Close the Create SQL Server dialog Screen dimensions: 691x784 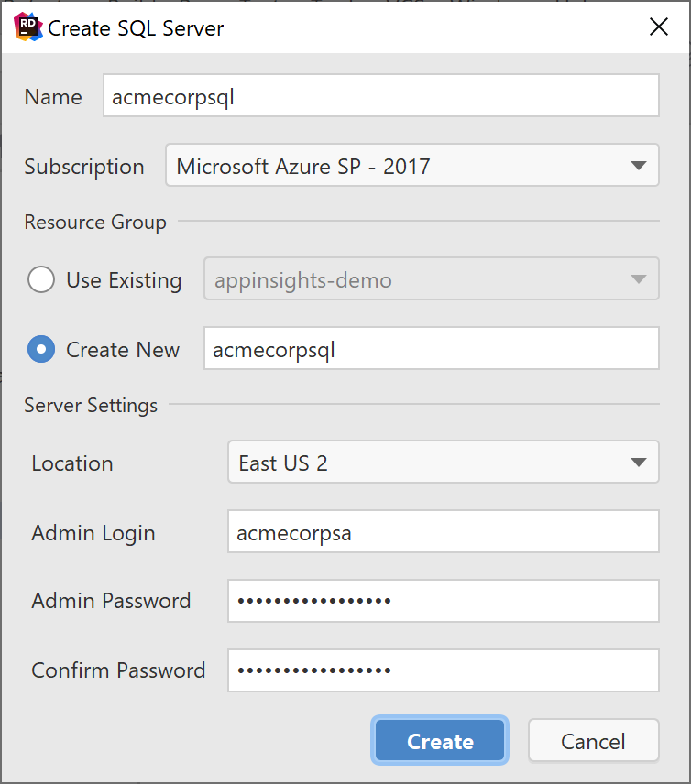[659, 27]
